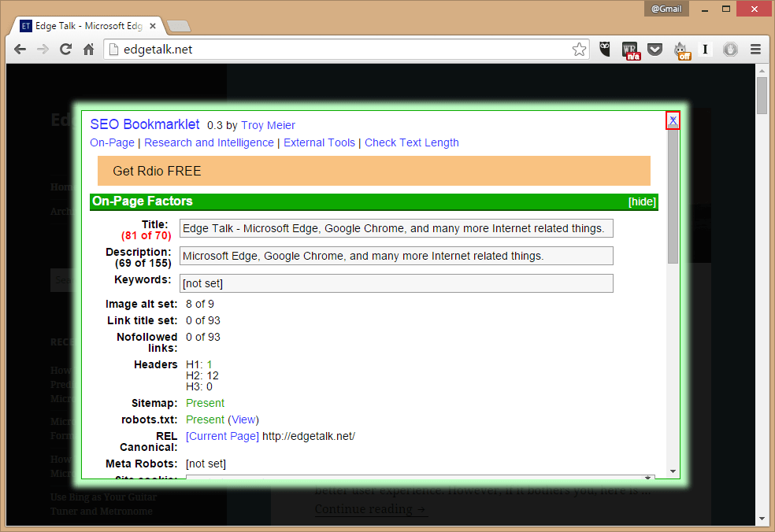Click inside the Description text field
The image size is (775, 532).
[396, 256]
